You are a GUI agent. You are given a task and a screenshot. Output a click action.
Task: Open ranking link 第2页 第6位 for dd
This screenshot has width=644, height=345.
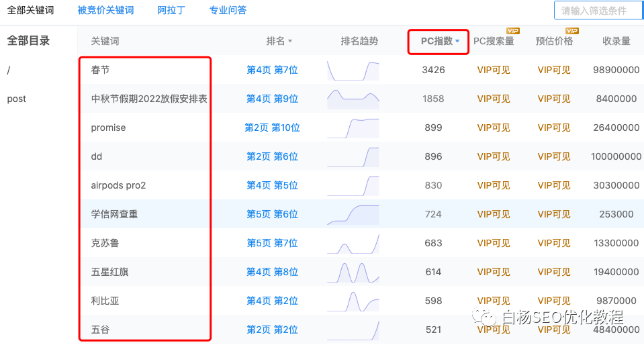tap(272, 156)
